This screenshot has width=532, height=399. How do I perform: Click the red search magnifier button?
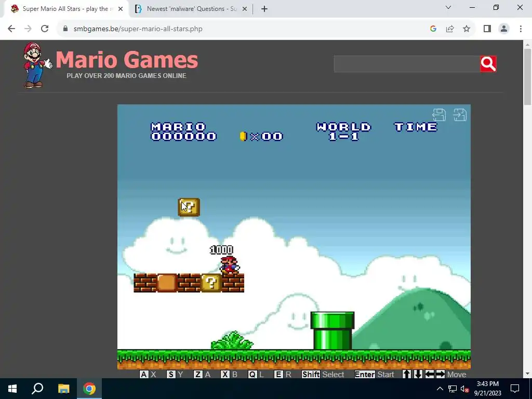[x=488, y=64]
